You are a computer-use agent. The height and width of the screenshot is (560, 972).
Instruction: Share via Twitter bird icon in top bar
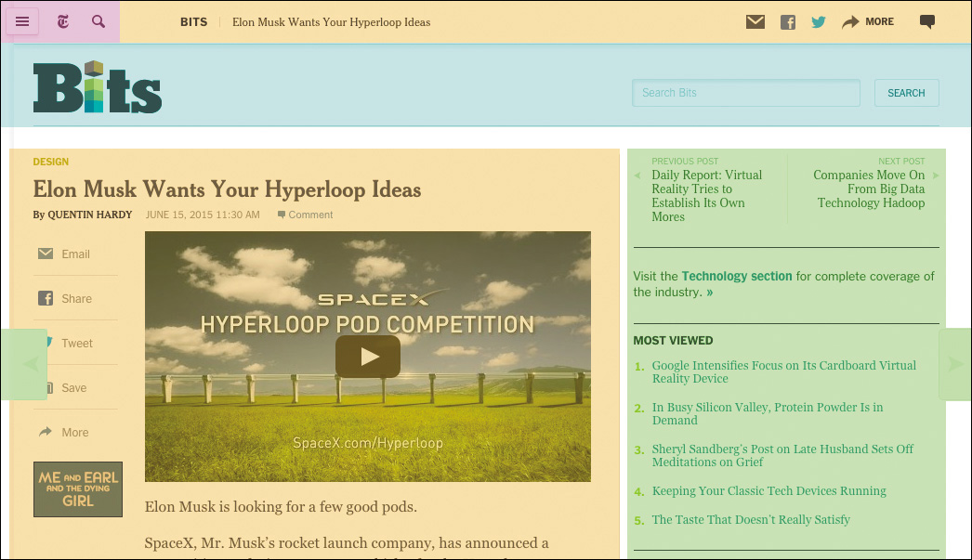click(818, 22)
